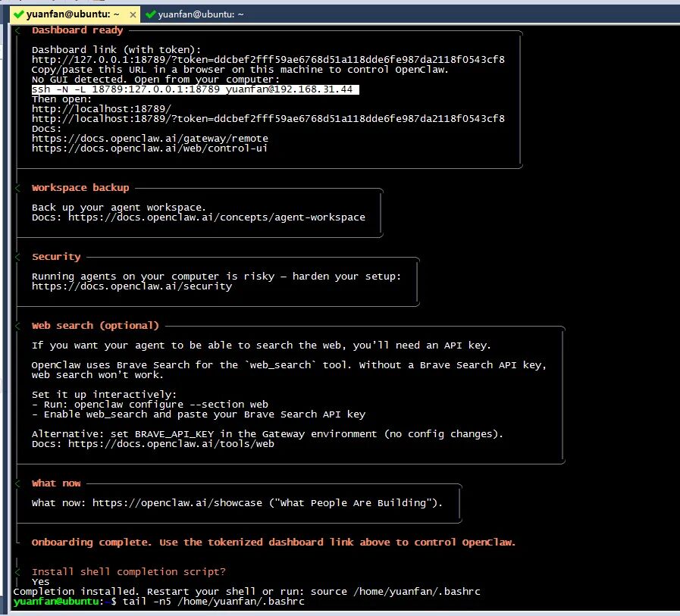680x616 pixels.
Task: Click the green marker beside Dashboard ready
Action: [x=17, y=31]
